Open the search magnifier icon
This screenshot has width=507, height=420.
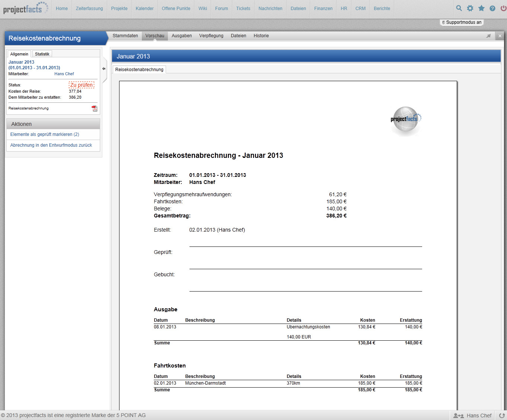[459, 8]
